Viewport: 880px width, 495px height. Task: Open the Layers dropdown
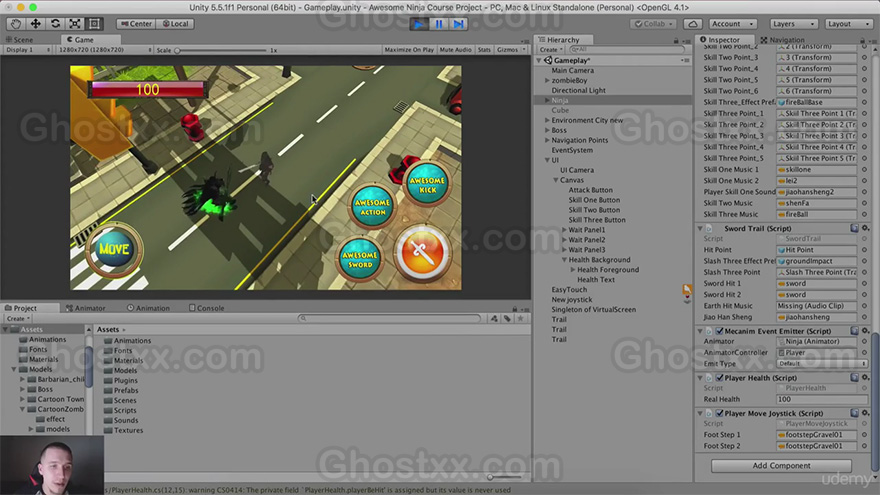(794, 24)
